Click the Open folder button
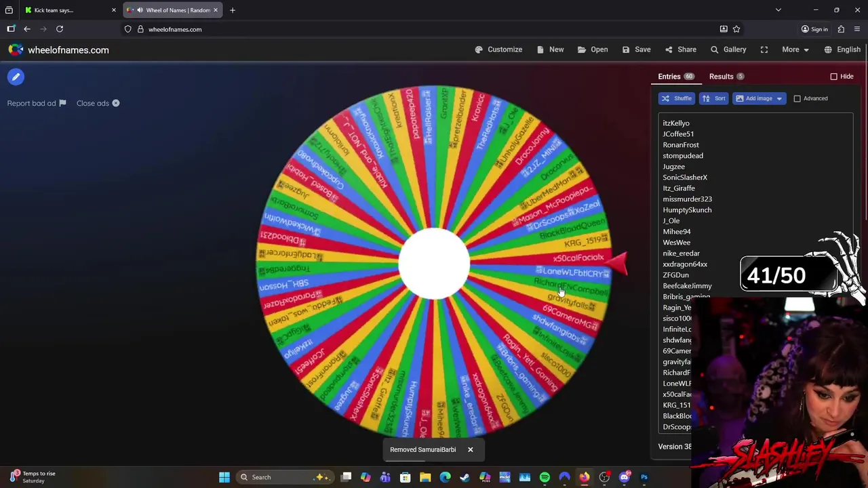Screen dimensions: 868x488 pos(593,49)
